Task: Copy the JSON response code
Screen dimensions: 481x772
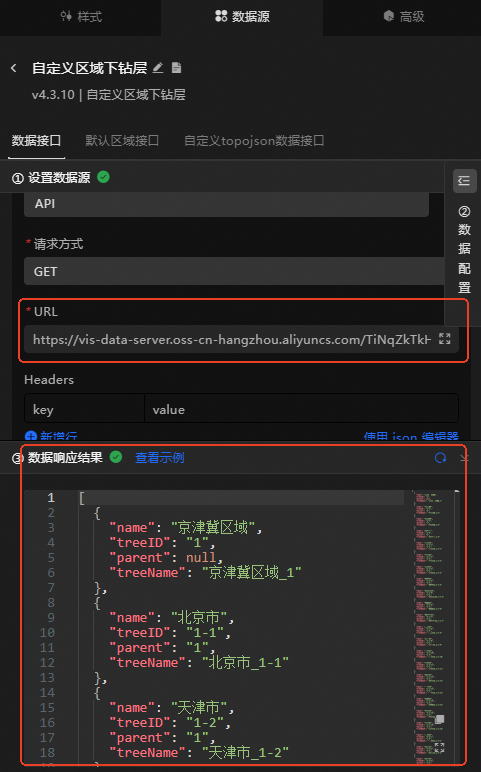Action: [x=439, y=720]
